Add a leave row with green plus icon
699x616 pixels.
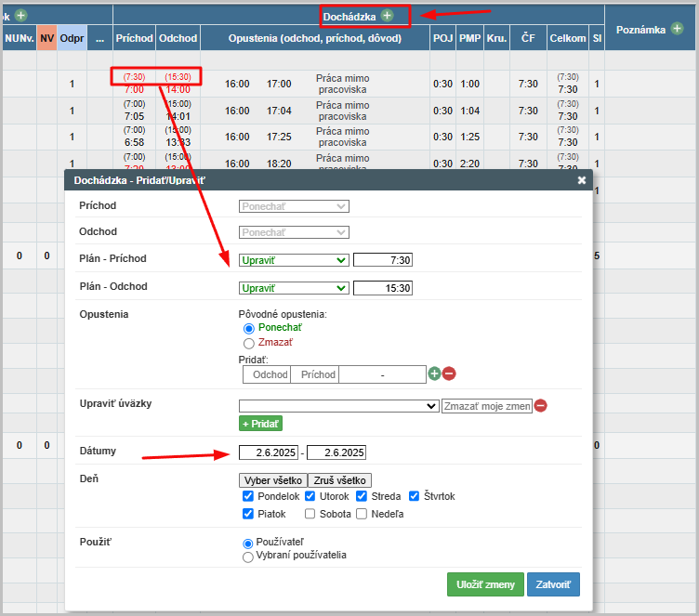tap(434, 374)
